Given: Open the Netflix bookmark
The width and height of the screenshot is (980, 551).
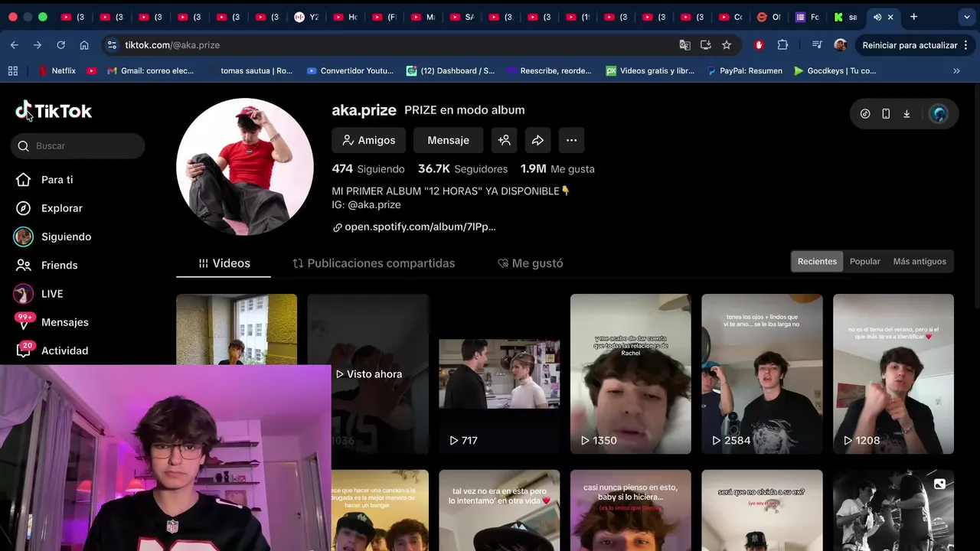Looking at the screenshot, I should coord(56,70).
